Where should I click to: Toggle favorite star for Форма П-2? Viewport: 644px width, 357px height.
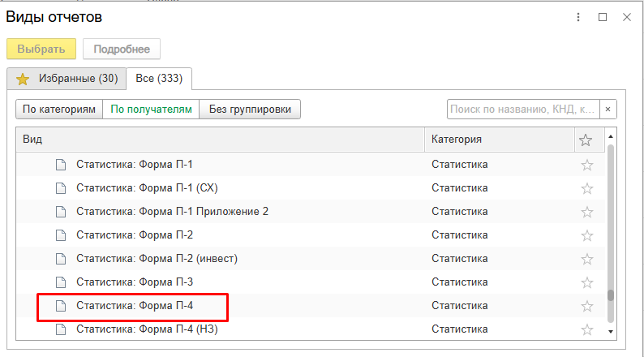click(587, 235)
